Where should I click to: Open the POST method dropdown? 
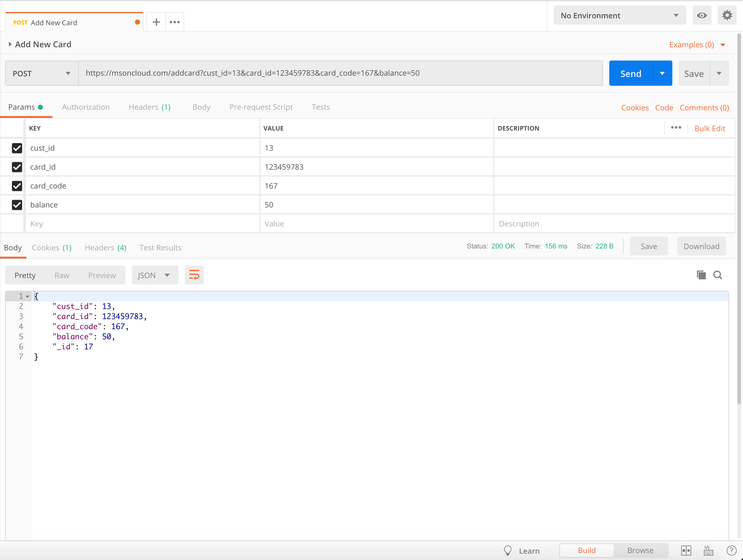(x=42, y=73)
